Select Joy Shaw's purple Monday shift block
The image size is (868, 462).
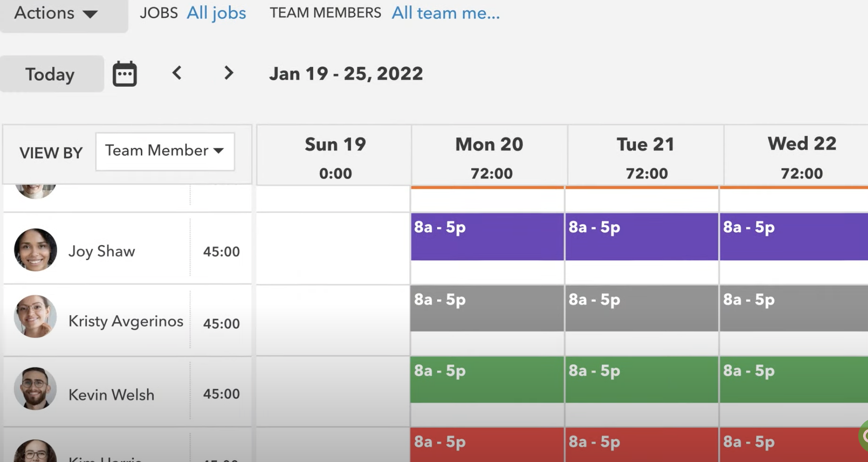487,237
